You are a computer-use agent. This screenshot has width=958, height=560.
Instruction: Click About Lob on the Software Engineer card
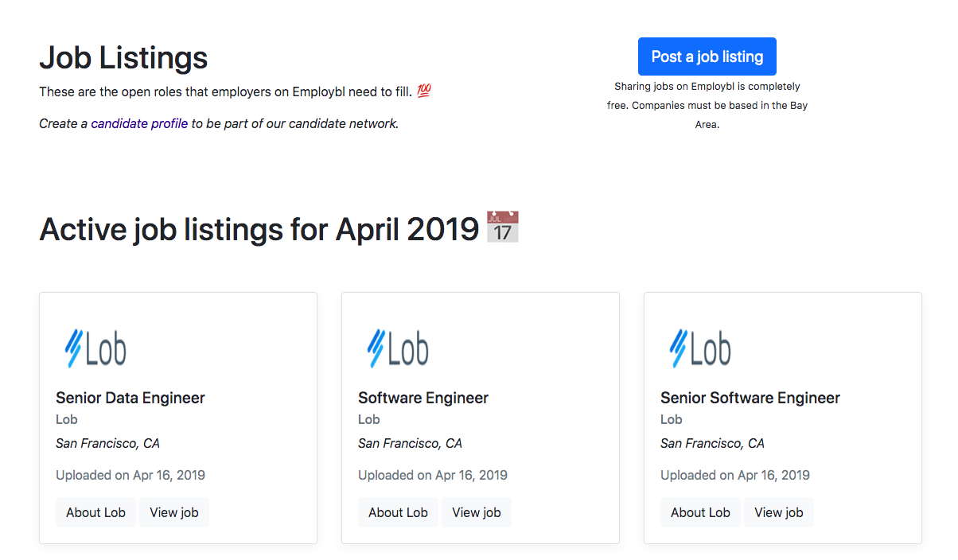pyautogui.click(x=398, y=512)
